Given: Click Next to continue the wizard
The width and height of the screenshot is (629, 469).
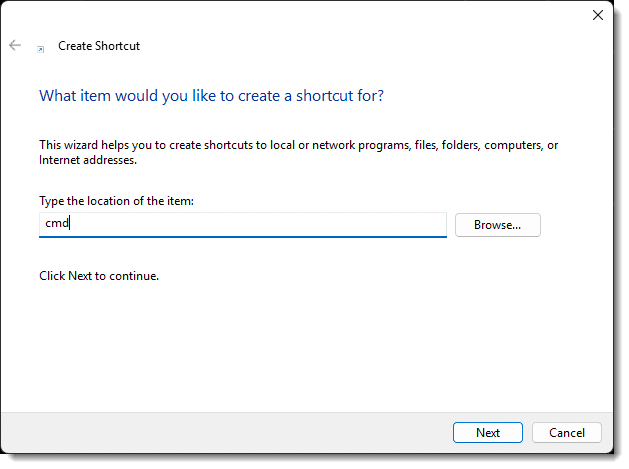Looking at the screenshot, I should click(x=487, y=432).
